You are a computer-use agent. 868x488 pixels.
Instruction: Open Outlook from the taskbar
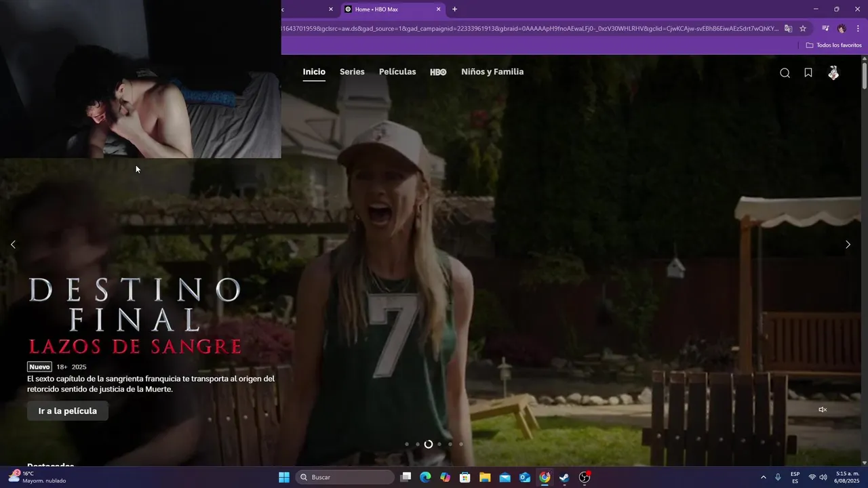pos(525,477)
